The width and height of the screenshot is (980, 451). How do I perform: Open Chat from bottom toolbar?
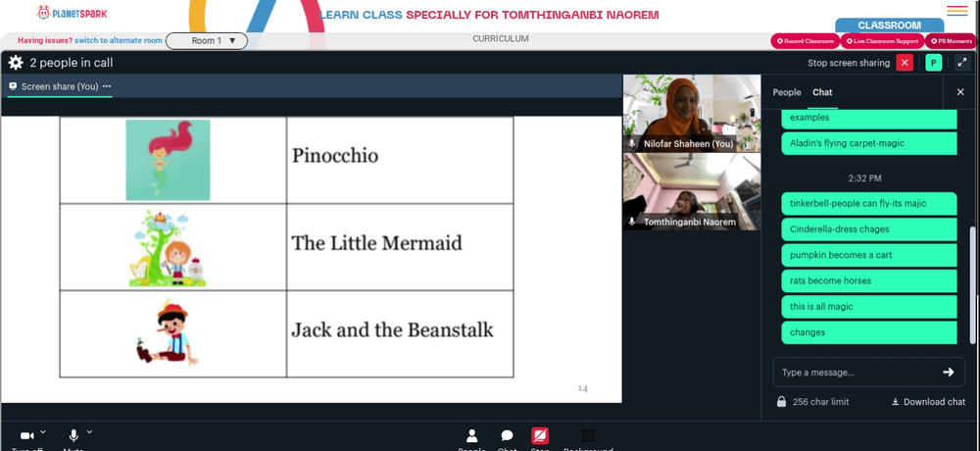click(x=507, y=439)
